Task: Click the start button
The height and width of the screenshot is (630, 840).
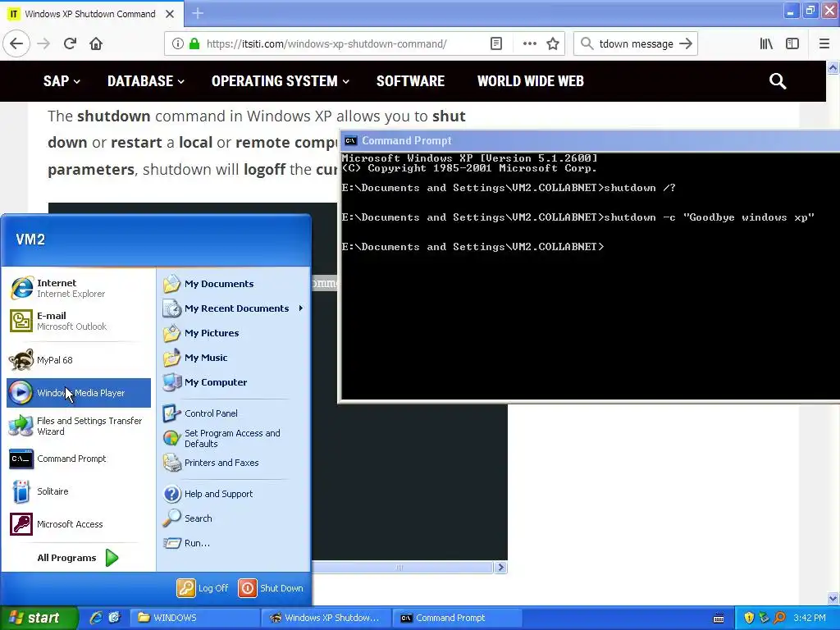Action: [x=39, y=618]
